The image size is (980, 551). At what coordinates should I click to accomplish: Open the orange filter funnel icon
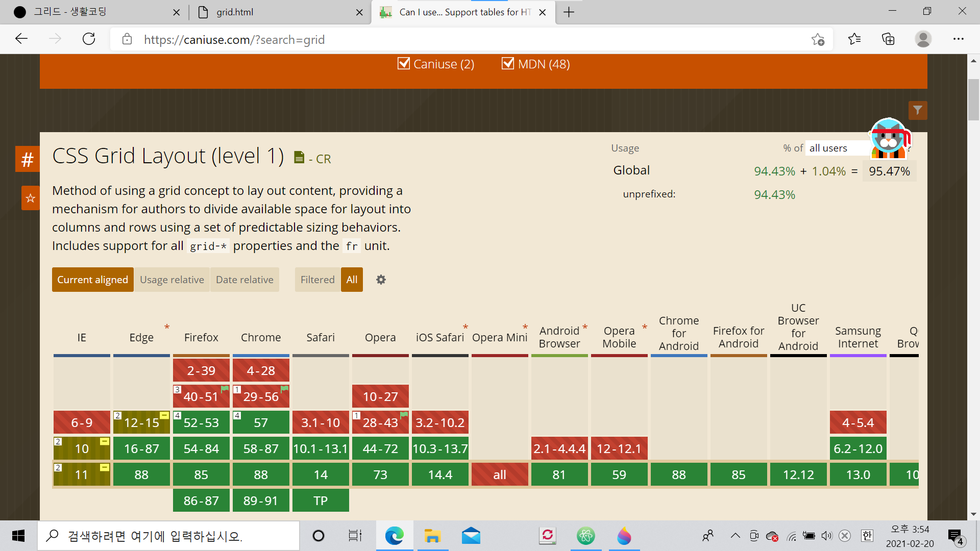917,110
